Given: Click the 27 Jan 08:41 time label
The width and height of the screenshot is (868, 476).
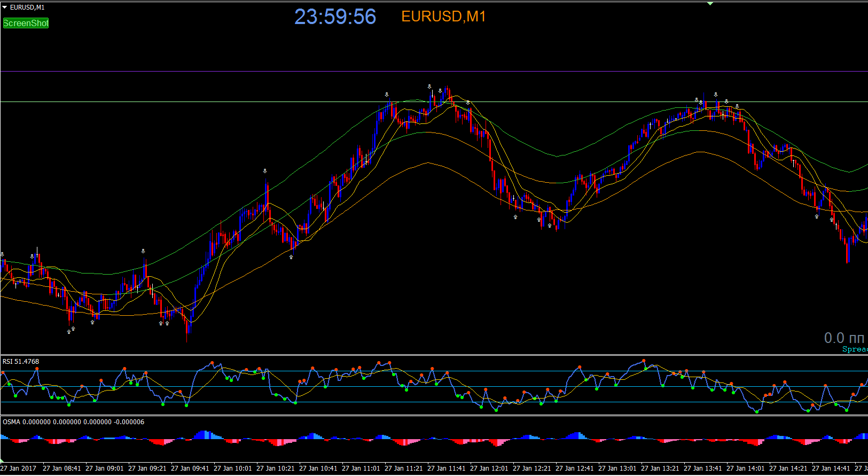Looking at the screenshot, I should coord(62,469).
